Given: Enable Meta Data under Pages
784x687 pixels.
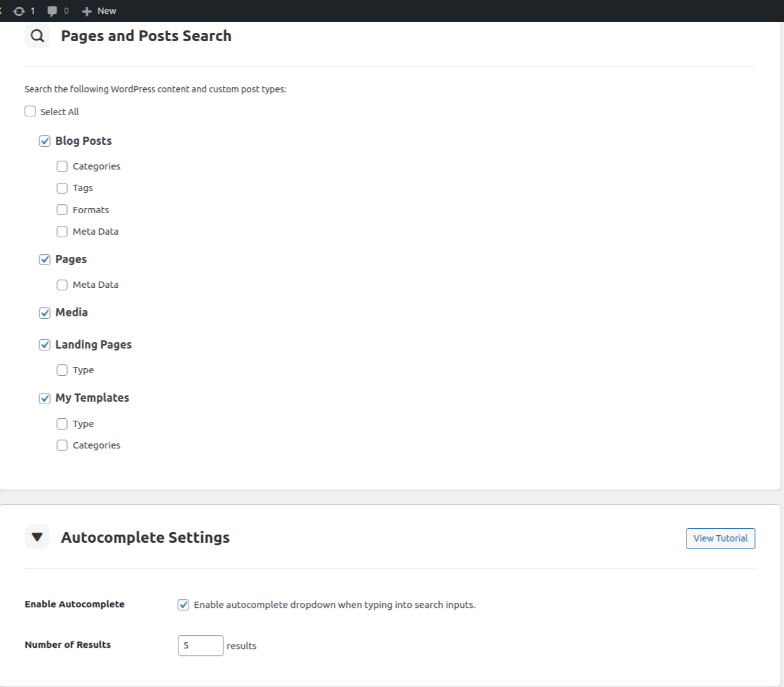Looking at the screenshot, I should click(x=62, y=285).
